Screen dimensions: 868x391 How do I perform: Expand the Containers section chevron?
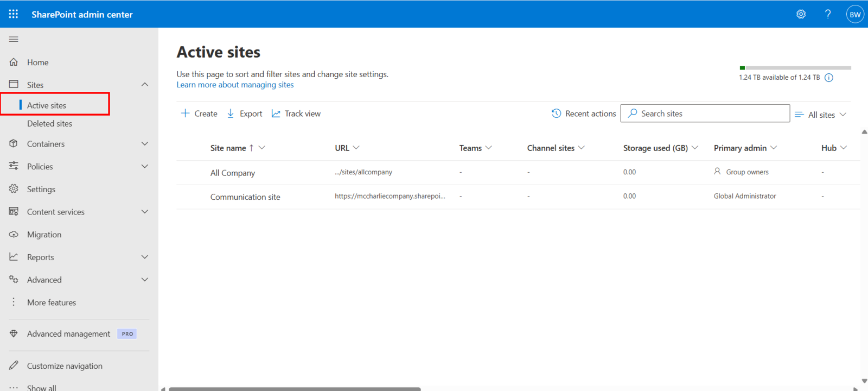(144, 143)
